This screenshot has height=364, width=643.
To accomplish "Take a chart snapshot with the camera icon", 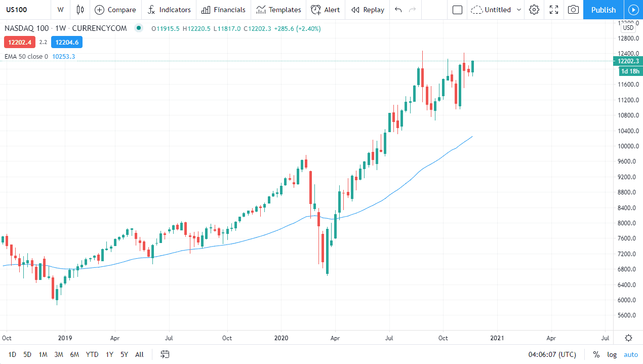I will point(573,10).
